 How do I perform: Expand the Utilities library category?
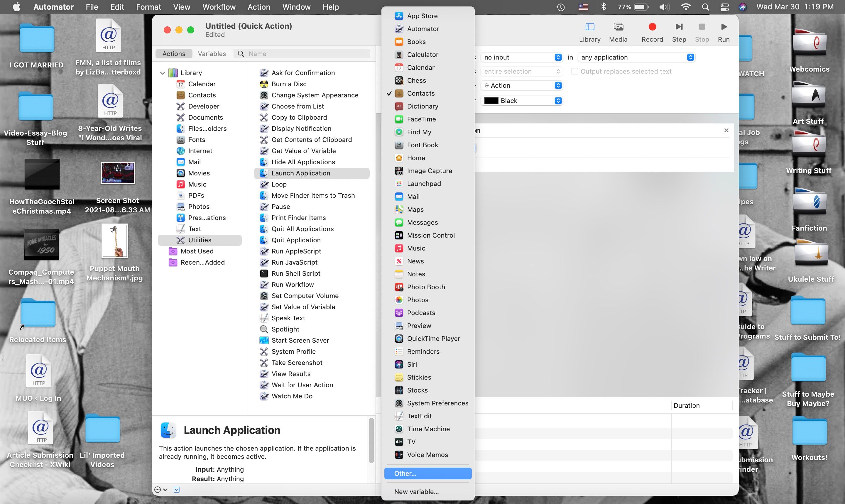pos(199,239)
